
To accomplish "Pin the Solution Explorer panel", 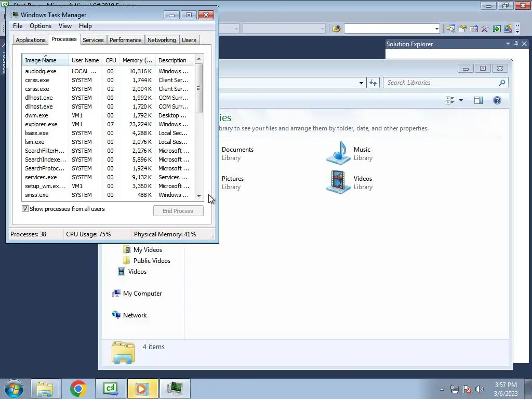I will coord(516,44).
